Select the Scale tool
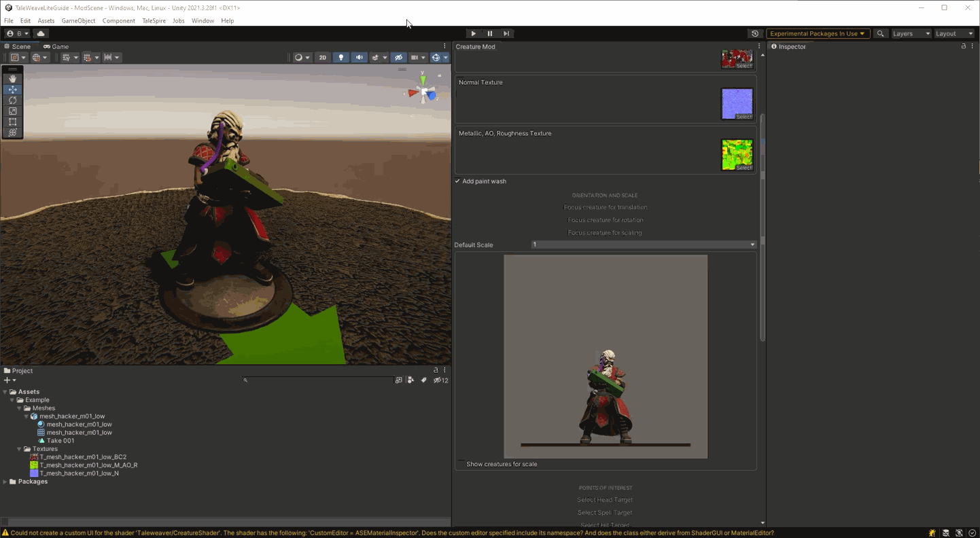The image size is (980, 538). 12,111
